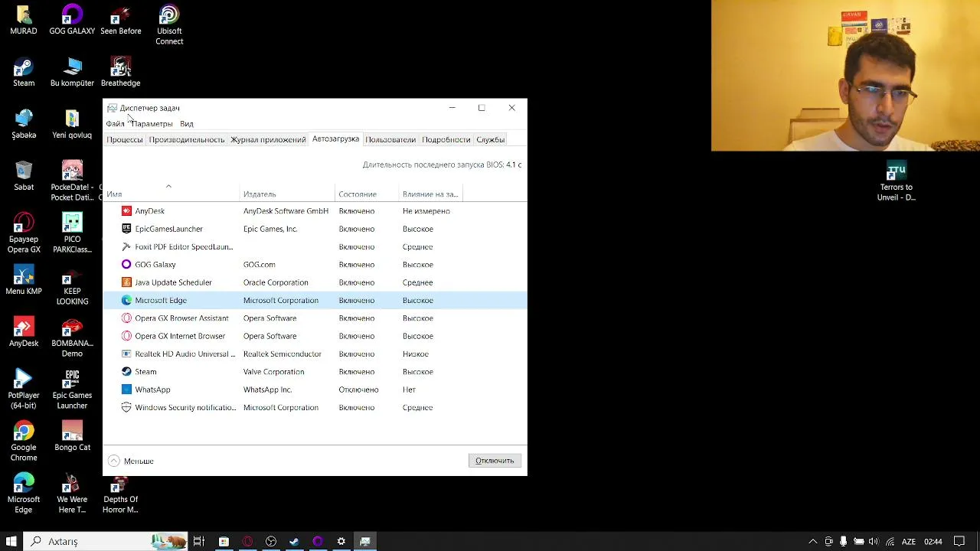The image size is (980, 551).
Task: Select the Foxit PDF Editor startup icon
Action: point(126,246)
